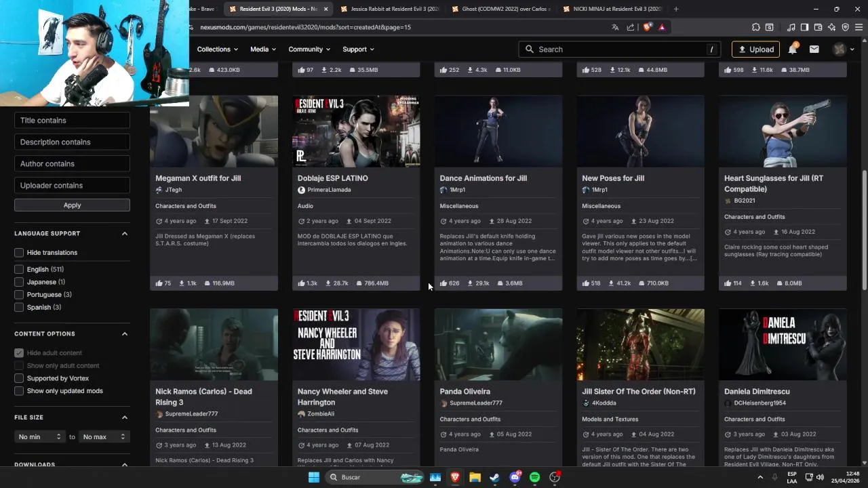The image size is (868, 488).
Task: Open the Collections dropdown menu
Action: point(218,49)
